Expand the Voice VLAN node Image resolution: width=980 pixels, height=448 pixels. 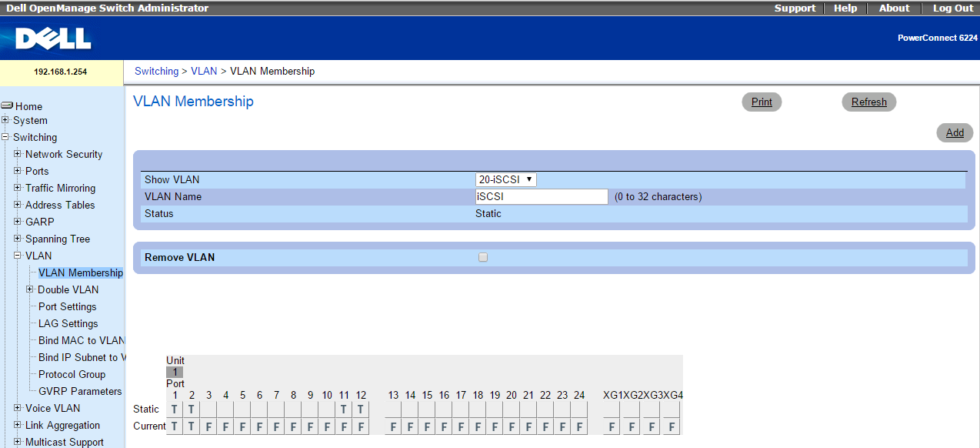18,408
